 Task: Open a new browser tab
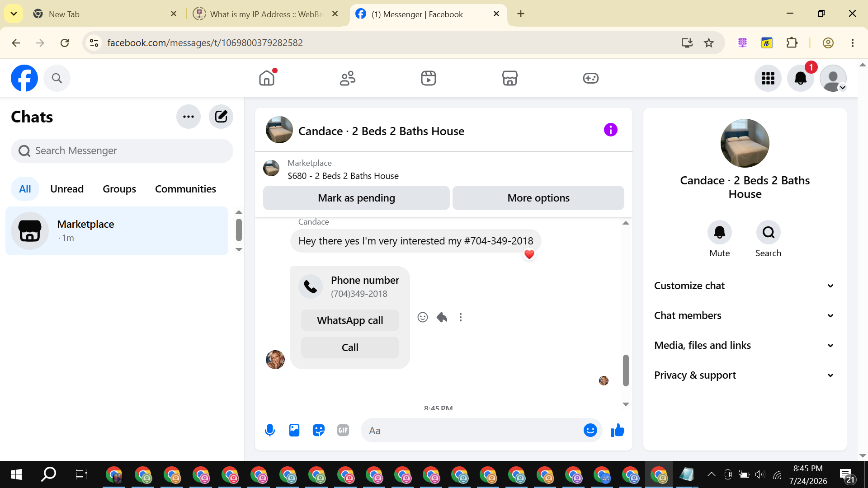coord(521,14)
